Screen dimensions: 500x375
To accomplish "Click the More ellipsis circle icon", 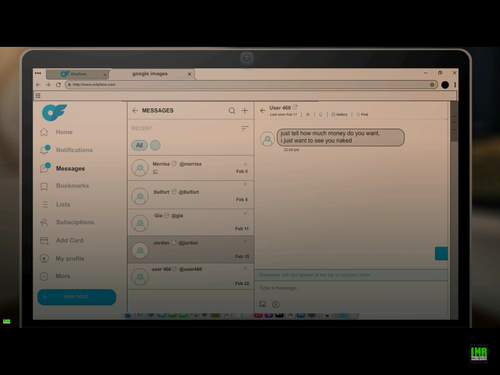I will tap(44, 276).
